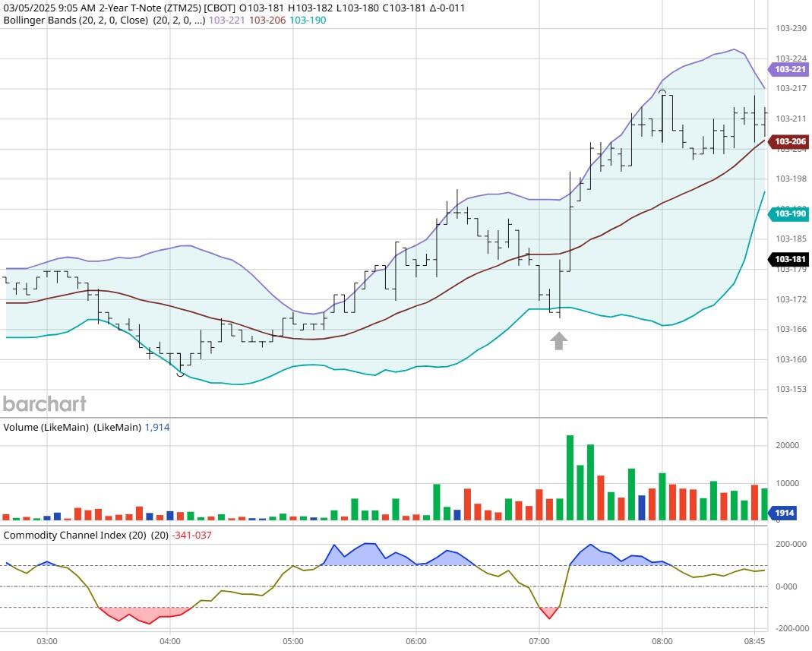Select the purple 103-221 upper band price tag
812x651 pixels.
coord(790,69)
